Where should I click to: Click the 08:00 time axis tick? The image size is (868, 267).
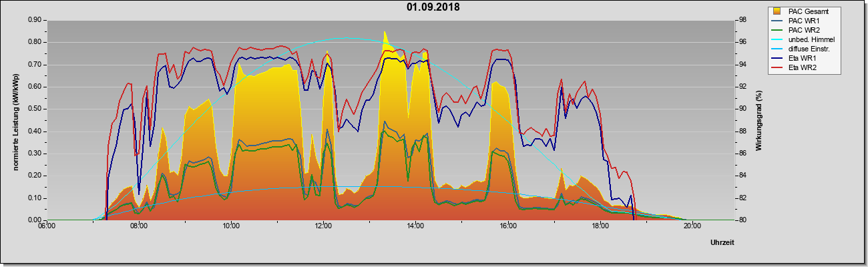pos(138,226)
